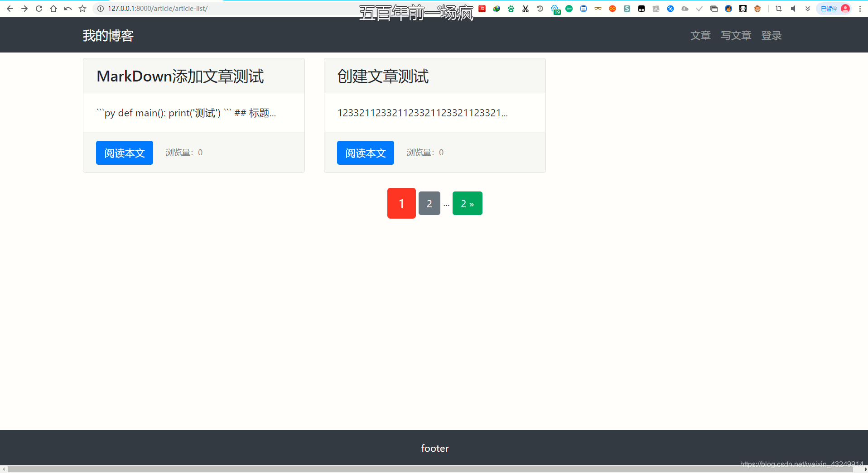This screenshot has width=868, height=473.
Task: Click 阅读本文 for the MarkDown article
Action: click(x=125, y=153)
